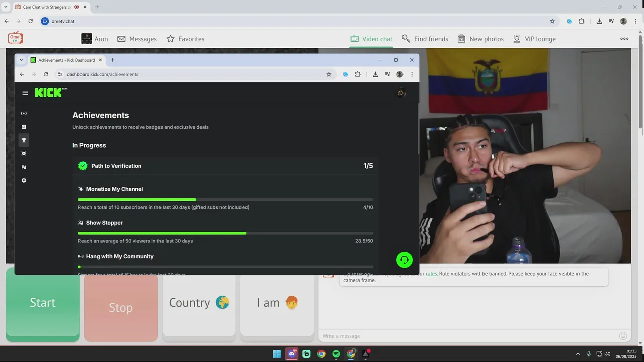Open the Windows Start menu
644x362 pixels.
pos(277,354)
